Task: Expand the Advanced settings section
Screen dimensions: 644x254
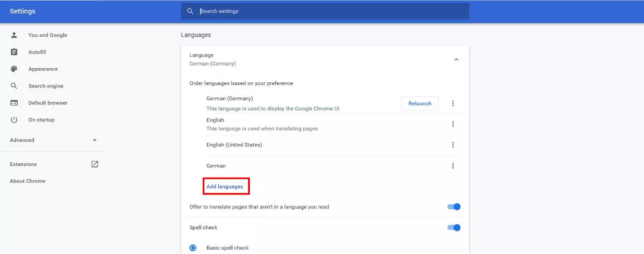Action: 95,140
